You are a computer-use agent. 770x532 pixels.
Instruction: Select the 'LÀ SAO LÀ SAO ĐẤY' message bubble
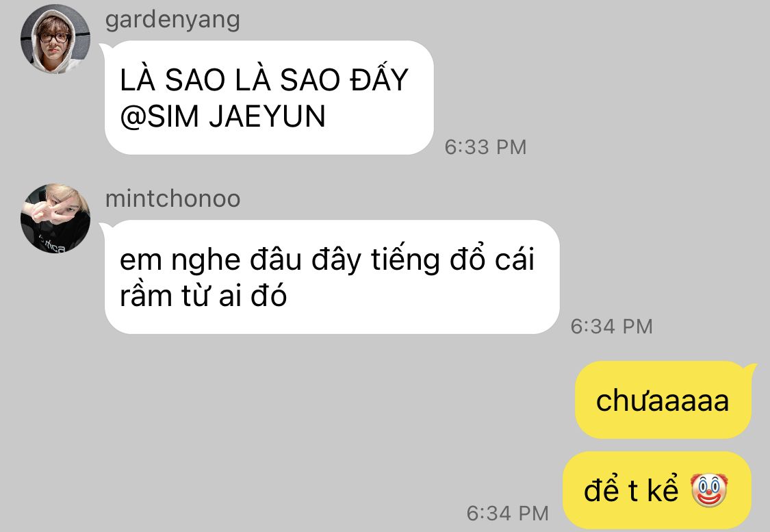tap(268, 98)
